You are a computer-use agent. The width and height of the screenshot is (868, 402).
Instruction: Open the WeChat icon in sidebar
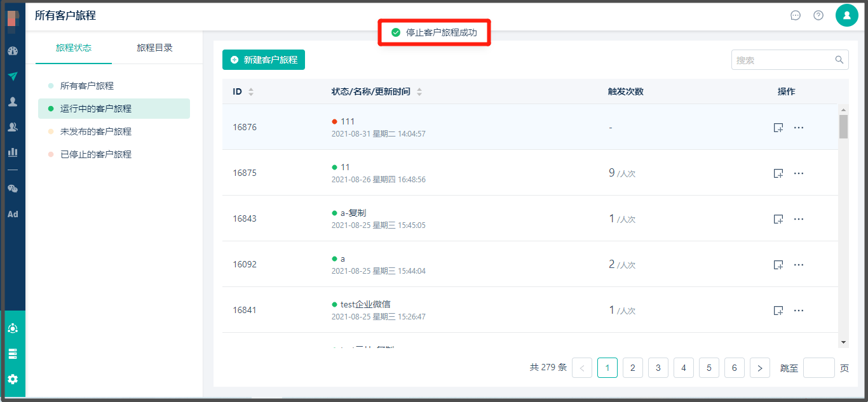13,189
